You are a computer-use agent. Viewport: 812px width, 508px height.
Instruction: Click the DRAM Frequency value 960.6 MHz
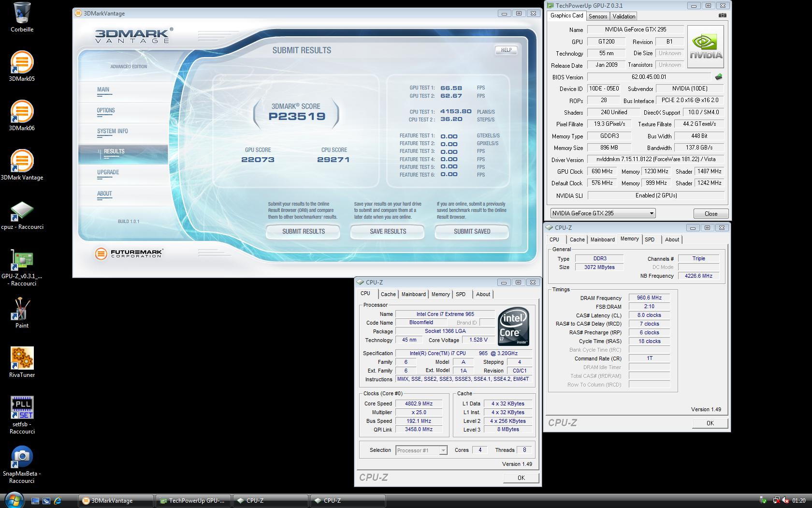click(x=649, y=298)
